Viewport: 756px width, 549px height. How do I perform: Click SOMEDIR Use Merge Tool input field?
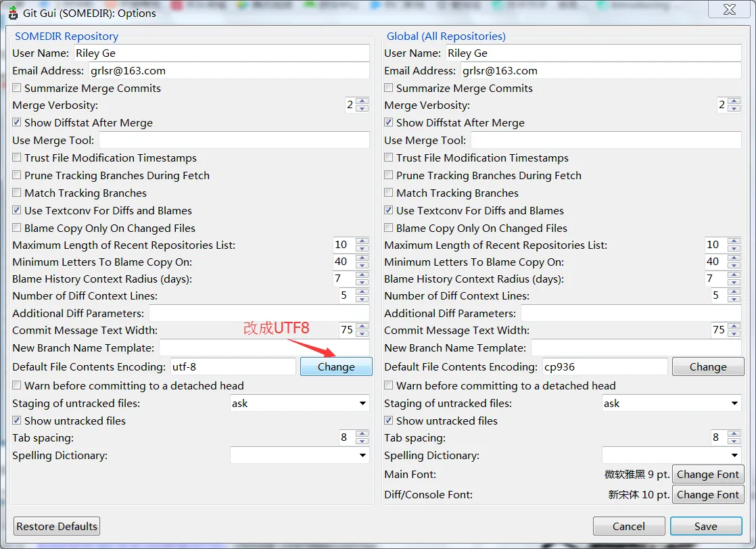pos(234,140)
